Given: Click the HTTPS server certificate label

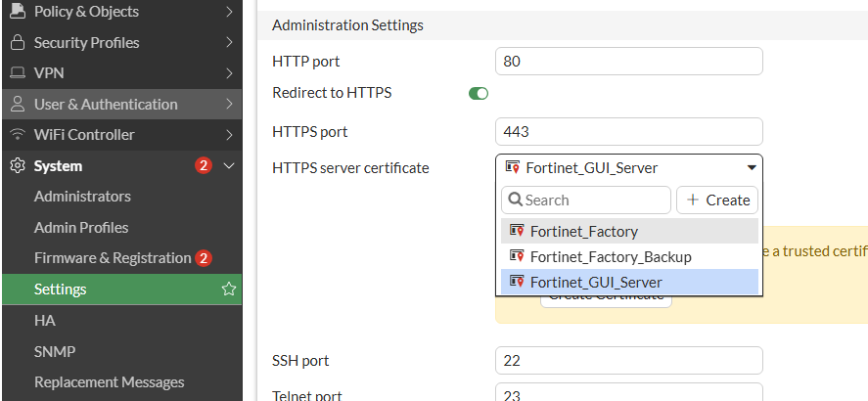Looking at the screenshot, I should 350,167.
